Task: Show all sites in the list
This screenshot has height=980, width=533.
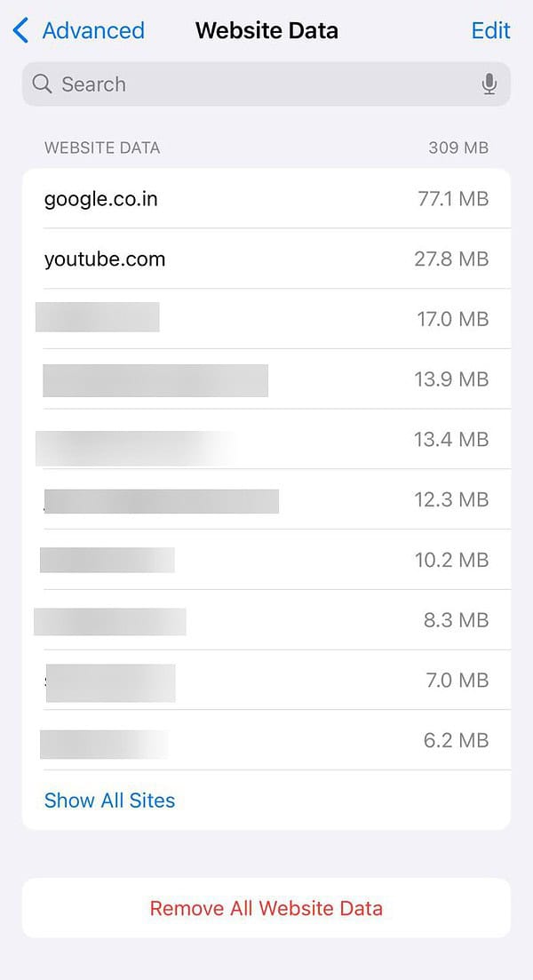Action: (x=109, y=800)
